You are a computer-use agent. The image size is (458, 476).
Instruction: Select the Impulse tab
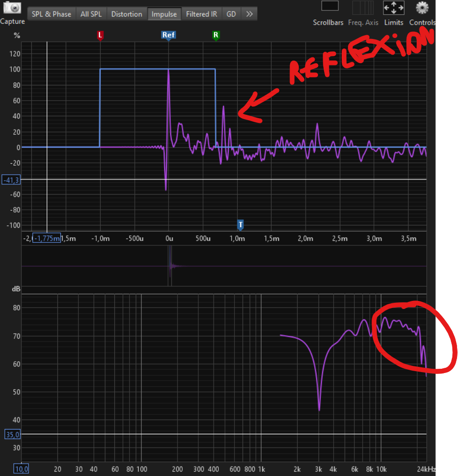coord(164,14)
